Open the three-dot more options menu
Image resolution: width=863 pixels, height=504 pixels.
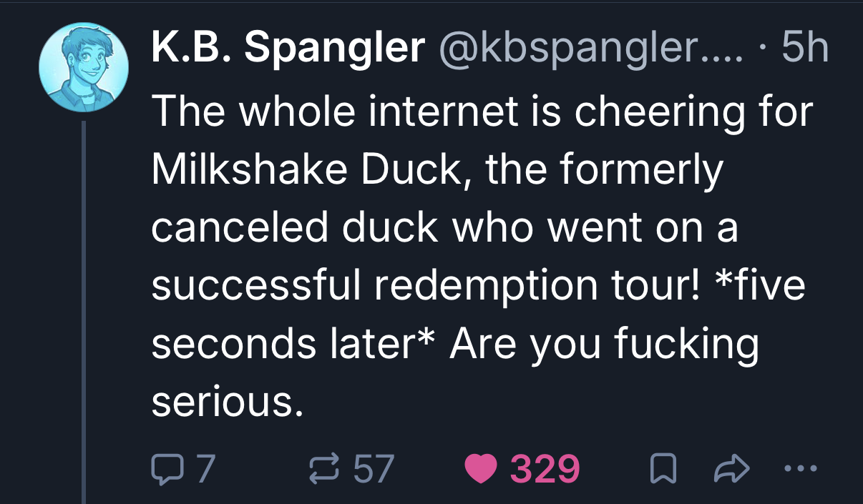pos(799,469)
